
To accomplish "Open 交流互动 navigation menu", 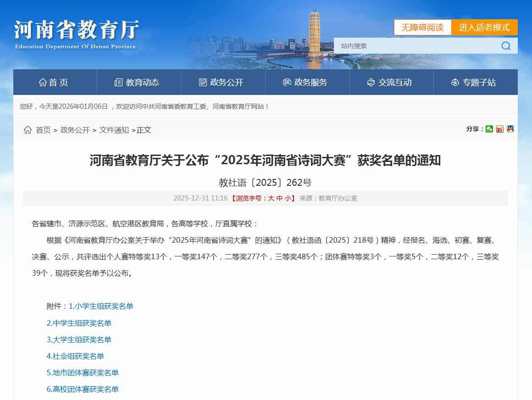I will pyautogui.click(x=390, y=83).
